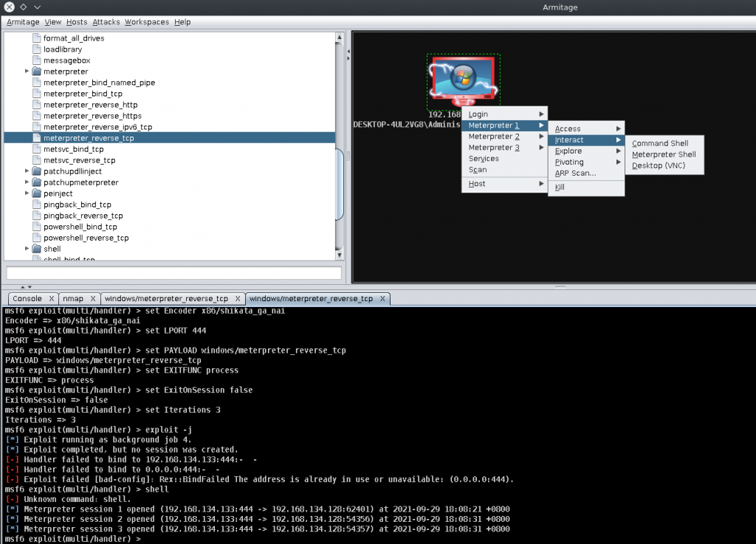Click module tree scrollbar down arrow
Image resolution: width=756 pixels, height=544 pixels.
click(340, 255)
